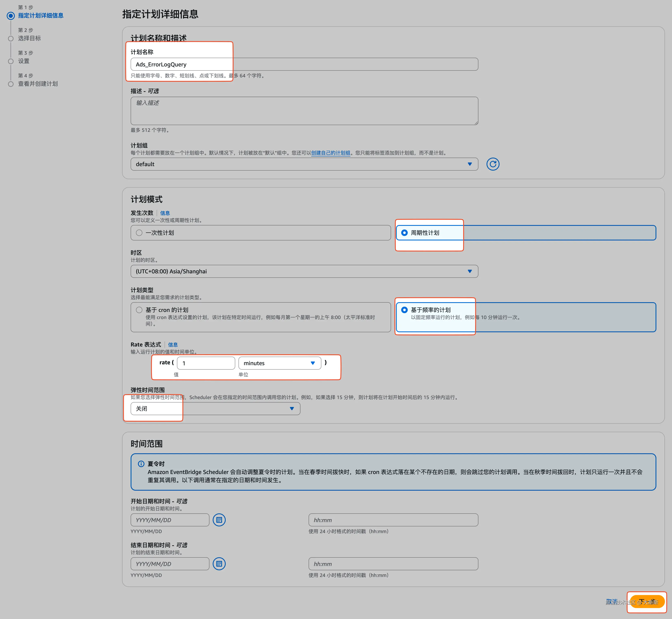Go to step 4 查看并创建计划
Image resolution: width=672 pixels, height=619 pixels.
click(38, 84)
